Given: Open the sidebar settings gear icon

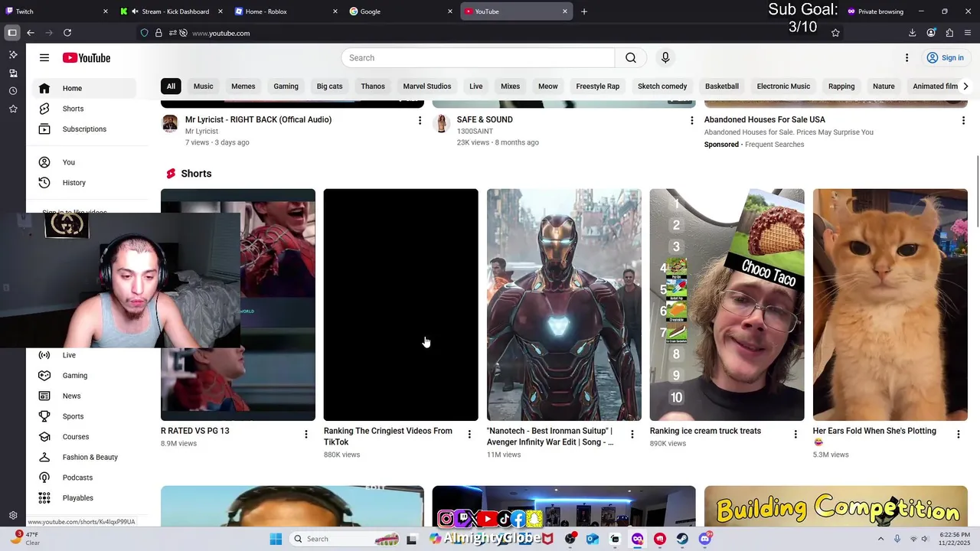Looking at the screenshot, I should pos(13,516).
